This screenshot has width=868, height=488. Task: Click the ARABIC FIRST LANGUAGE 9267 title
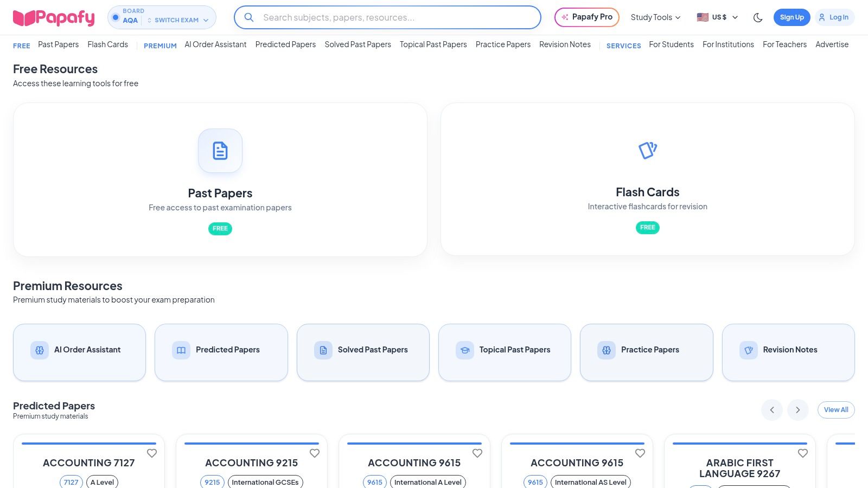tap(740, 468)
